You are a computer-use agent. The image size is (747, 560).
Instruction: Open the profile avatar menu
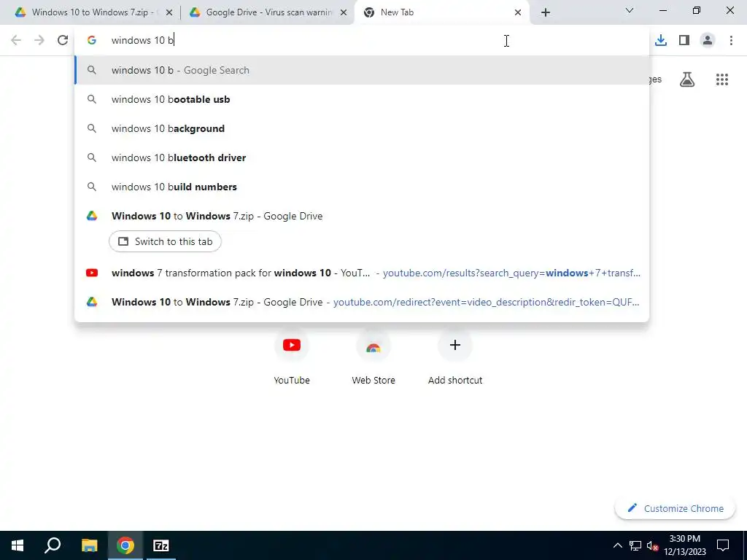[708, 41]
